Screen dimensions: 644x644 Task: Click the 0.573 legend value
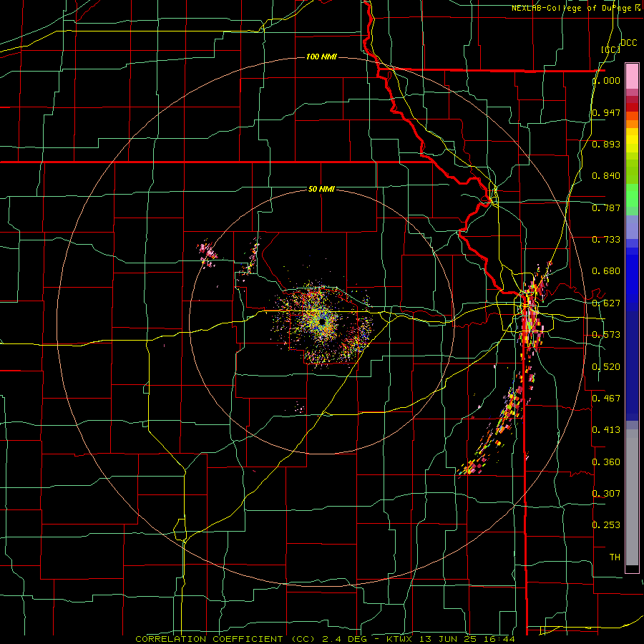pos(606,335)
